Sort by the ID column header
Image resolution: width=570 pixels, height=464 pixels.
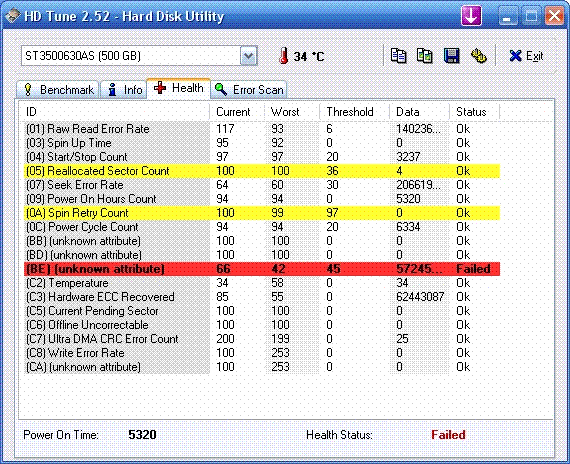116,112
